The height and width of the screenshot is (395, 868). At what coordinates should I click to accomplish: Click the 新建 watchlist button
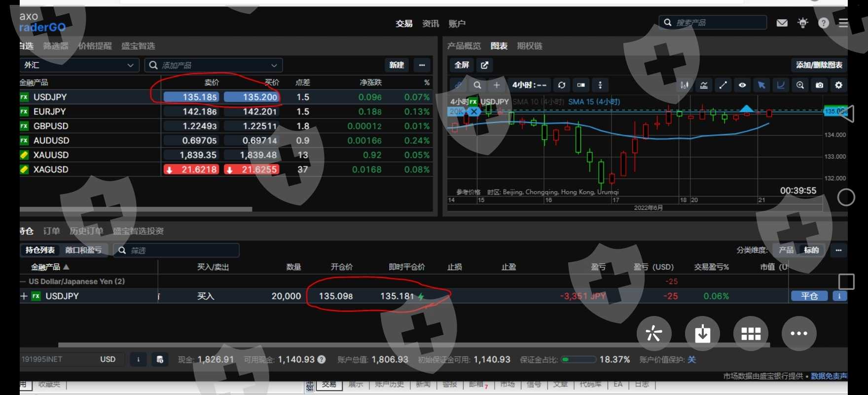(x=397, y=65)
